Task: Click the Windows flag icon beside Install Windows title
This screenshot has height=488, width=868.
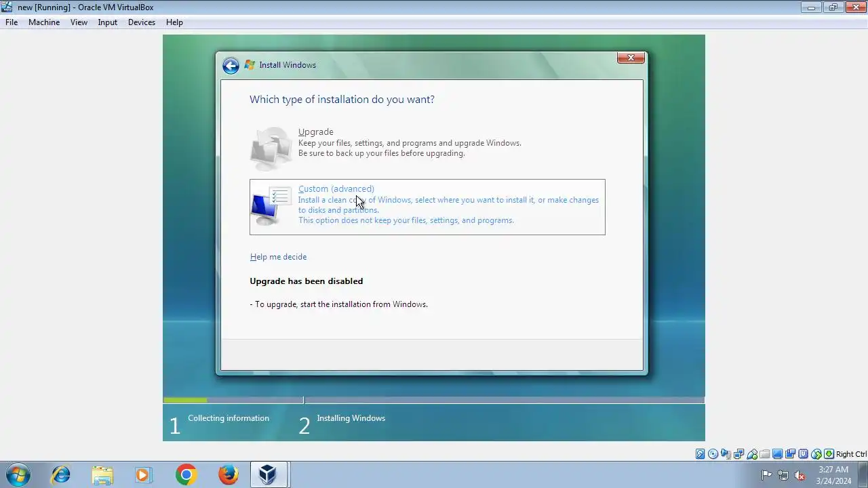Action: point(250,65)
